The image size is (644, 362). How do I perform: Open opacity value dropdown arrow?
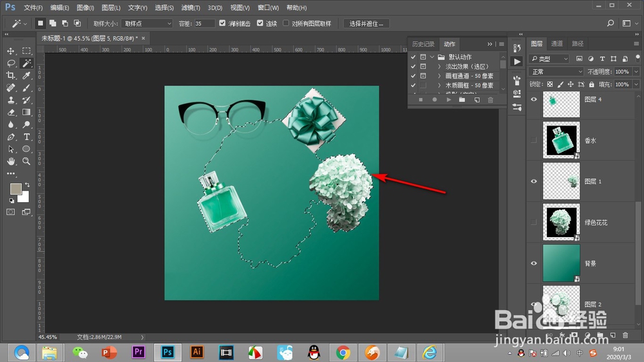(636, 71)
